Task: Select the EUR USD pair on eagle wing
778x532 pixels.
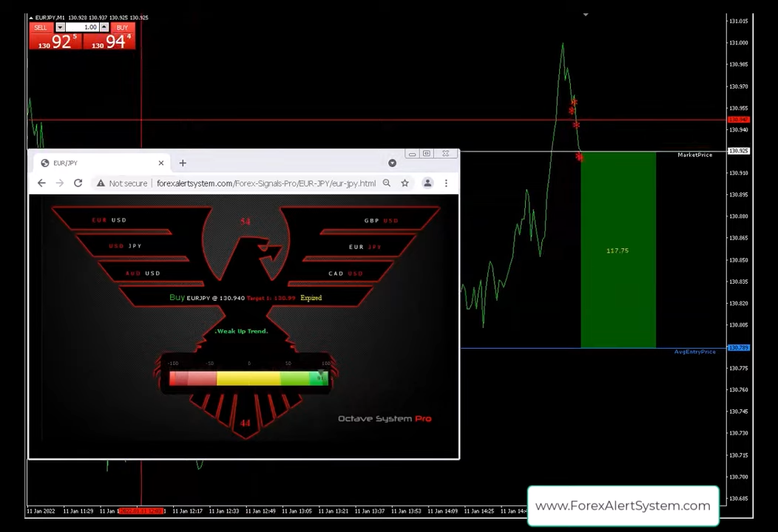Action: pyautogui.click(x=109, y=220)
